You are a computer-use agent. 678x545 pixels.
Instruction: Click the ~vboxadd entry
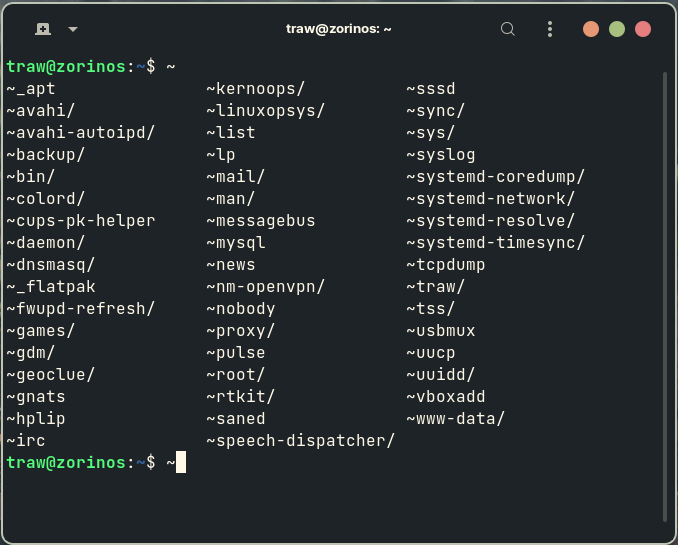tap(446, 397)
